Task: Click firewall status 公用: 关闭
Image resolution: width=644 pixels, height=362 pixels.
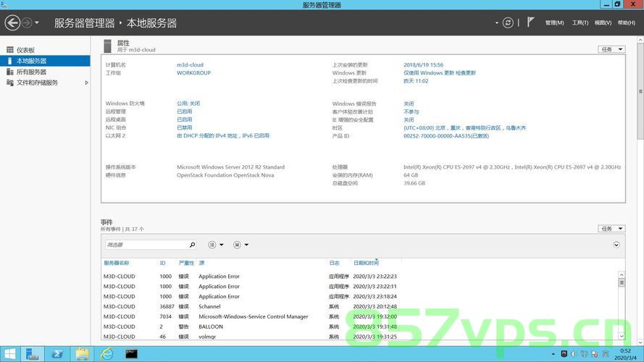Action: (x=188, y=104)
